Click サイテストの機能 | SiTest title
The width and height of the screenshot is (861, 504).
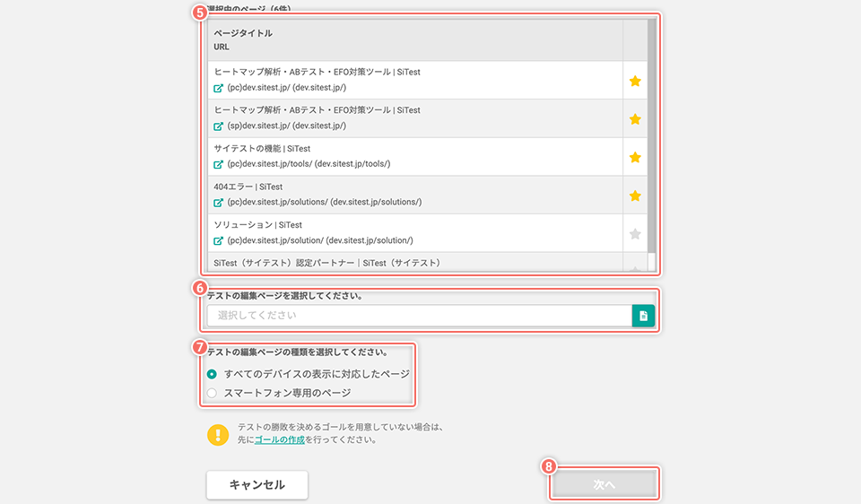(262, 149)
